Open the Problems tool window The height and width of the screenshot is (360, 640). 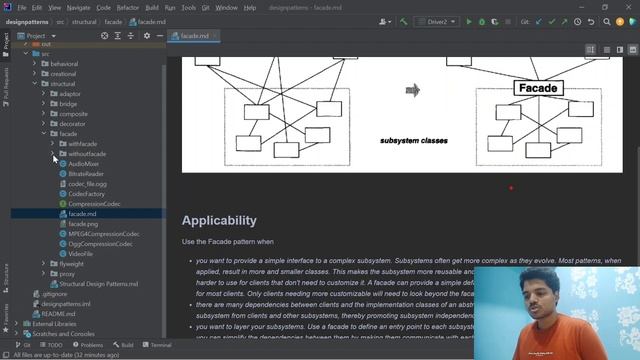point(88,345)
